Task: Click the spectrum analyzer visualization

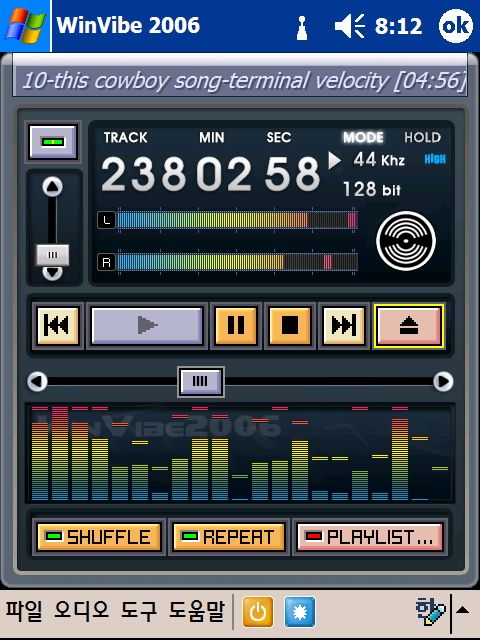Action: tap(240, 453)
